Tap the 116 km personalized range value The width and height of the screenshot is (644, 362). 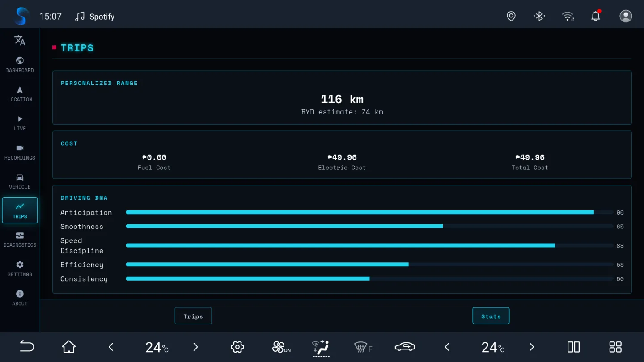coord(342,99)
